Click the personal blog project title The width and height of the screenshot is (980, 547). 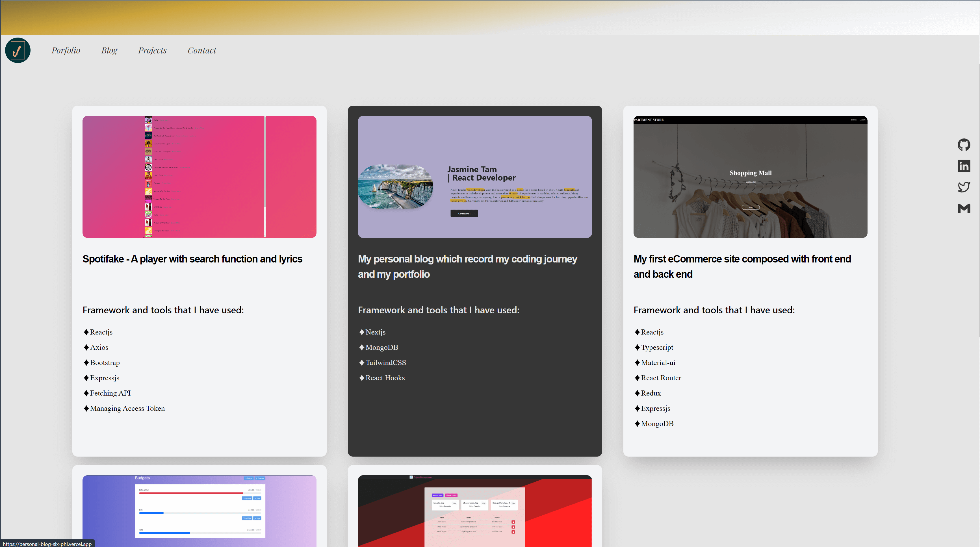(467, 266)
